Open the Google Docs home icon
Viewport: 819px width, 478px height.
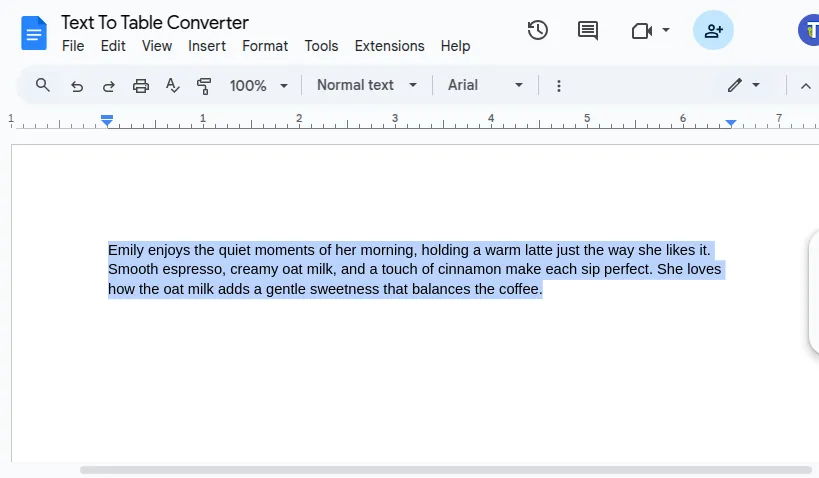click(34, 33)
